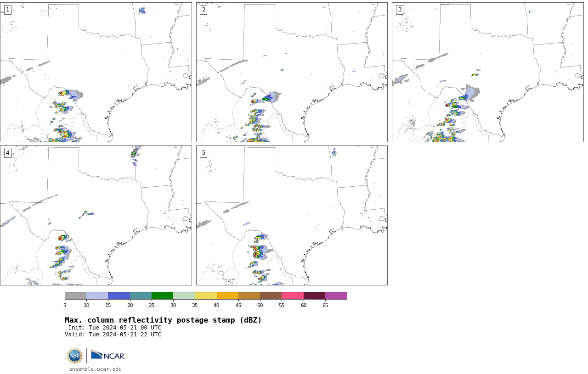Select the pale green 30-35 dBZ swatch

[x=184, y=296]
